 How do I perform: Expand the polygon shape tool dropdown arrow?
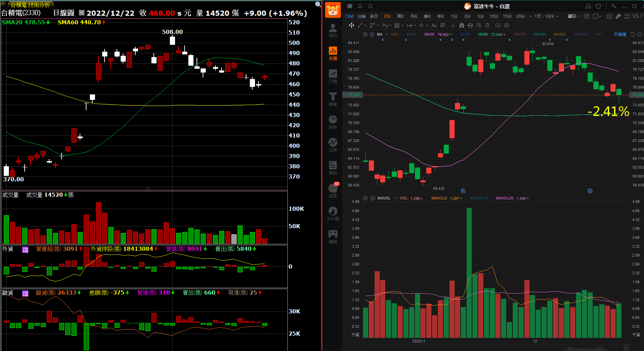tap(378, 25)
